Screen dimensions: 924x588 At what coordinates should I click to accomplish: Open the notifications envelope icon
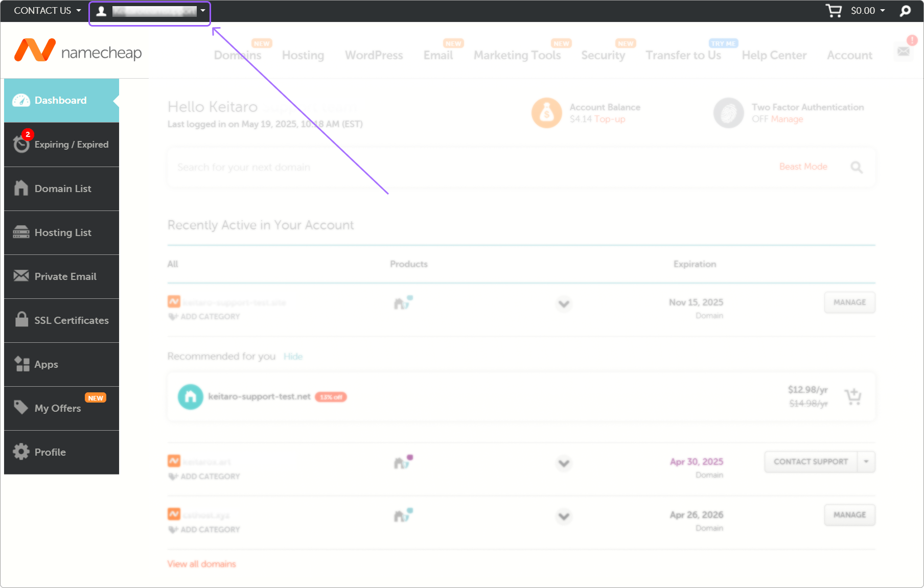click(904, 51)
